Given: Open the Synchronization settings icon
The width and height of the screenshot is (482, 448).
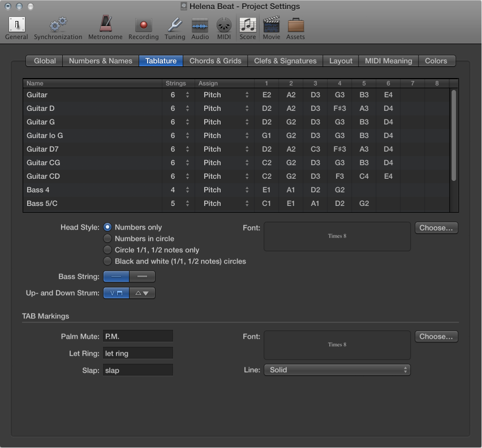Looking at the screenshot, I should (x=57, y=25).
